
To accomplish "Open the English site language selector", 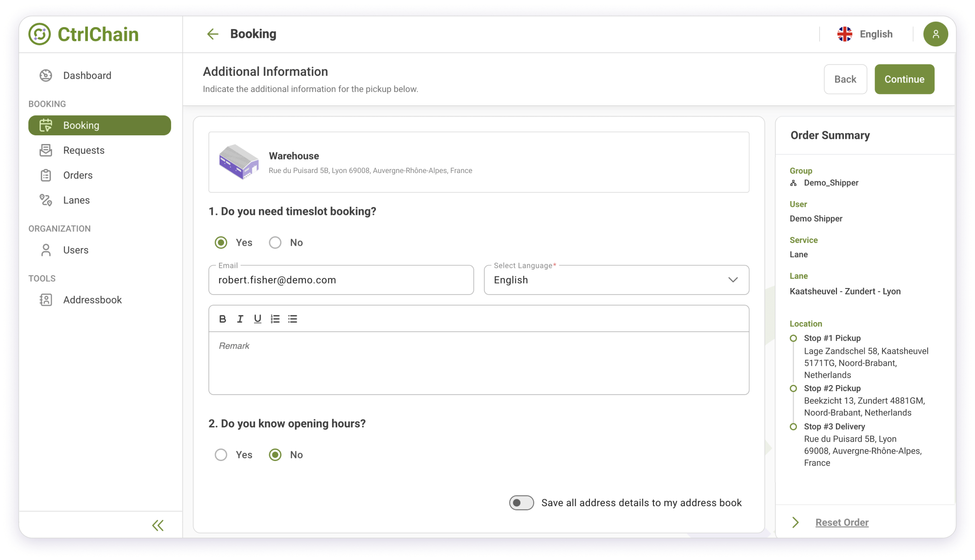I will click(x=865, y=34).
